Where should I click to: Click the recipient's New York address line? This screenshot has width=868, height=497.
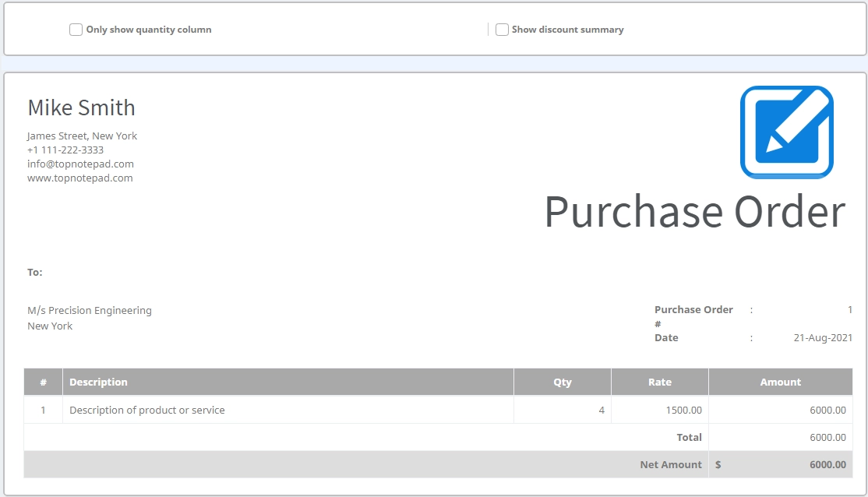tap(50, 326)
